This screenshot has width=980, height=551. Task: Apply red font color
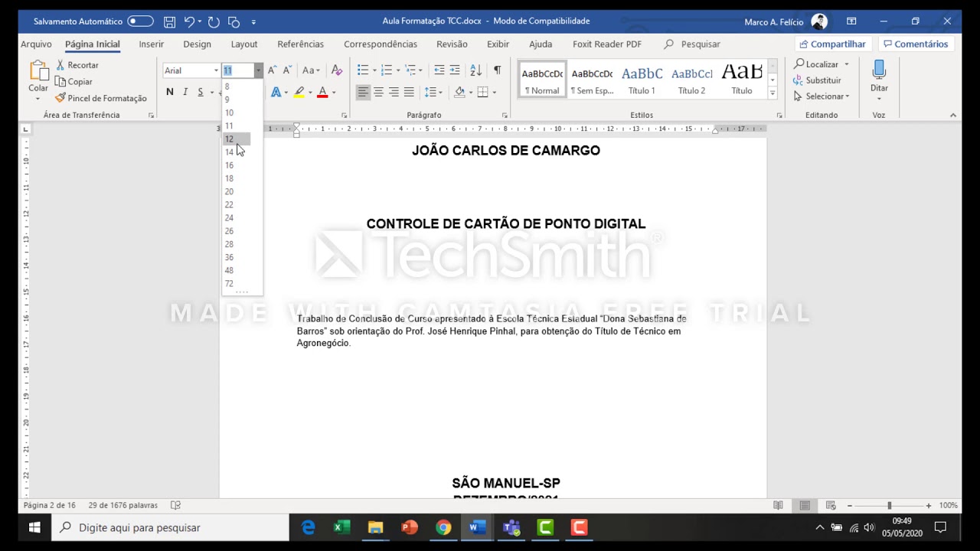(x=322, y=93)
